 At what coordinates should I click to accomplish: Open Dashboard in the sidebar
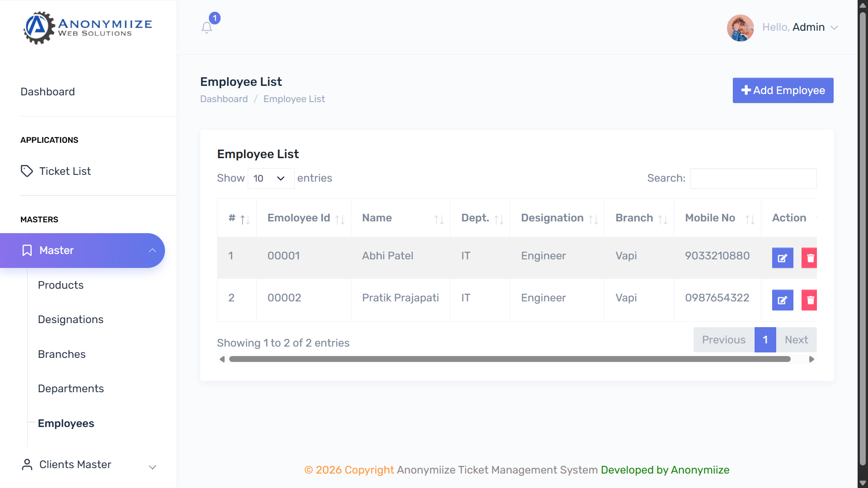click(x=47, y=92)
